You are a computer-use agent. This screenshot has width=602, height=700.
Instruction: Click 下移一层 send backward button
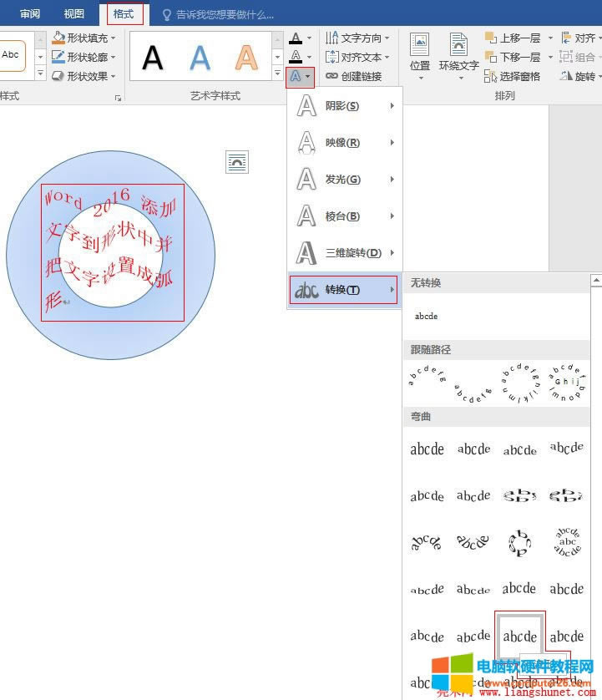point(513,57)
